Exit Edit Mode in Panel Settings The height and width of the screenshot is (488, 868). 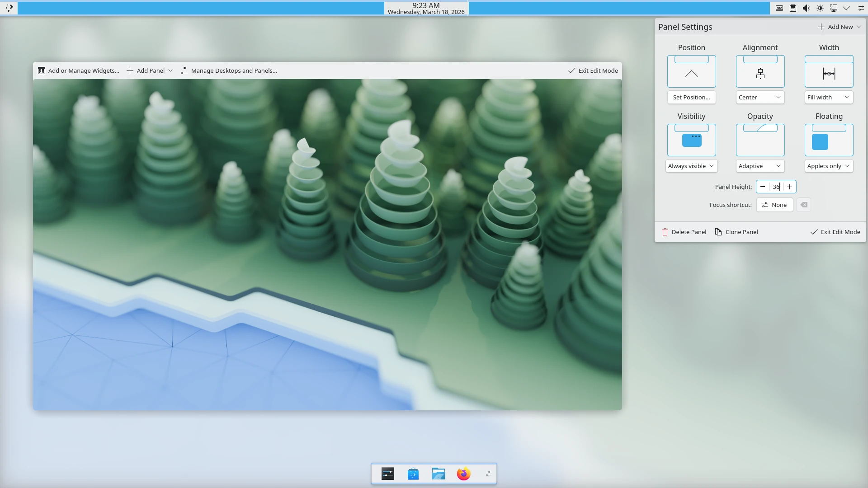[x=835, y=232]
